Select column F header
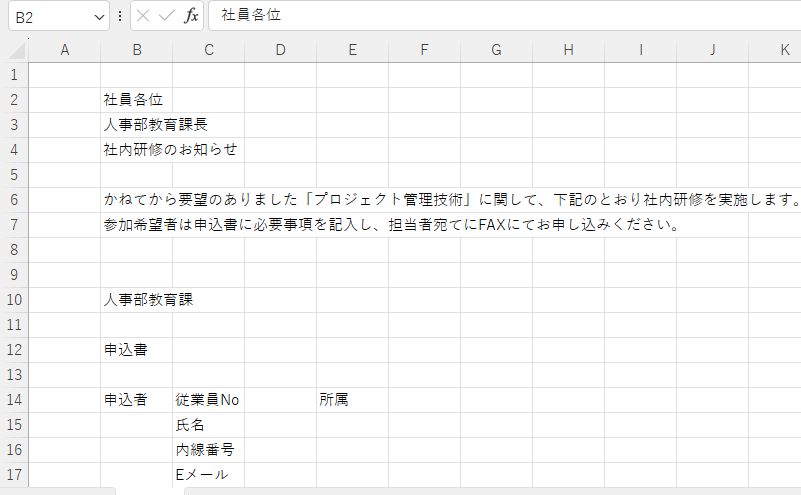This screenshot has width=801, height=495. 425,50
